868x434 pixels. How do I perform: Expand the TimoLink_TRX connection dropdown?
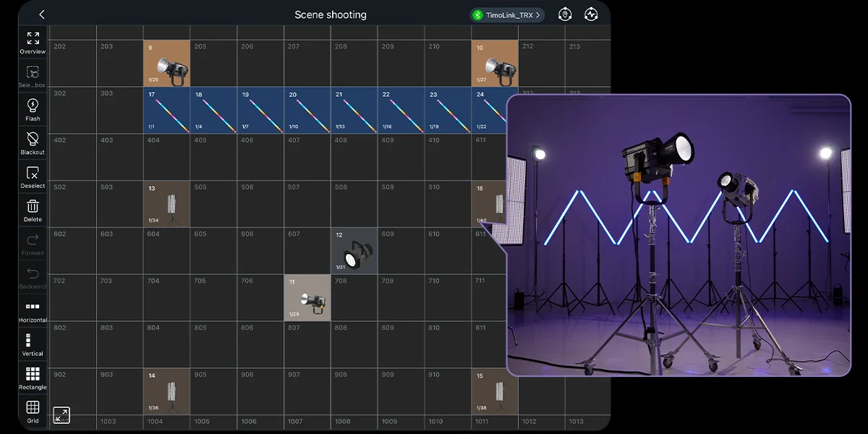[507, 15]
